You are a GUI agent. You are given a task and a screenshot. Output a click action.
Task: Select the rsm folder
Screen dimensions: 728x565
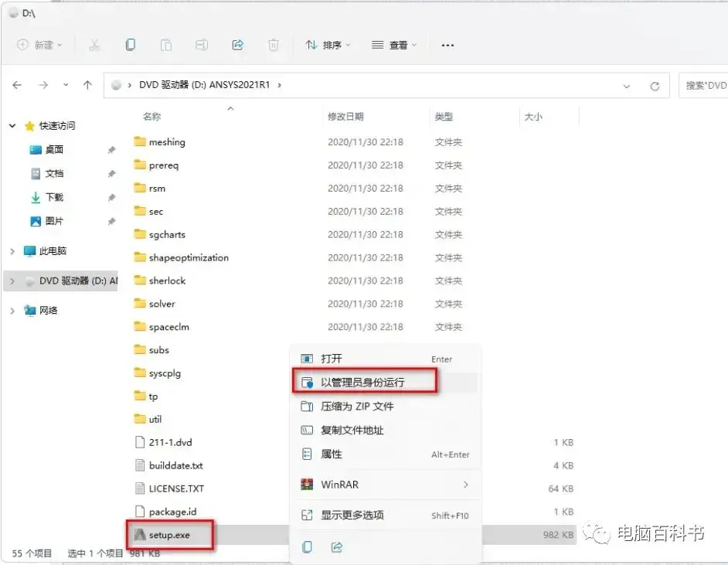click(157, 188)
